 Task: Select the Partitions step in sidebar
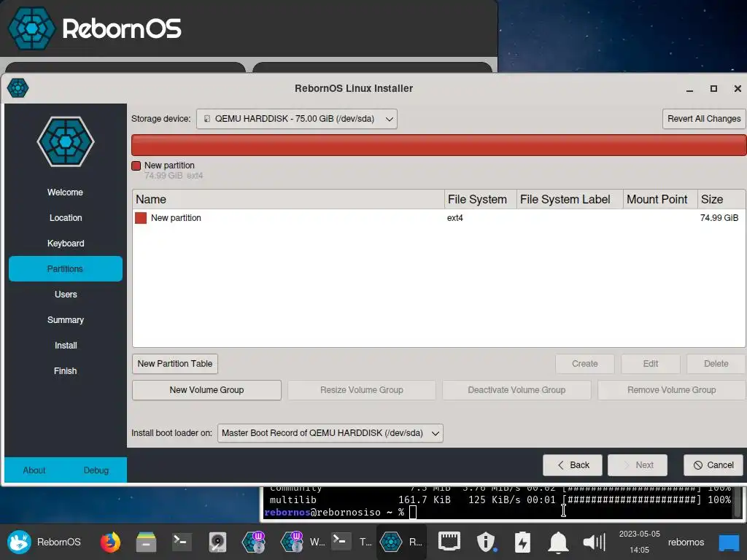65,268
